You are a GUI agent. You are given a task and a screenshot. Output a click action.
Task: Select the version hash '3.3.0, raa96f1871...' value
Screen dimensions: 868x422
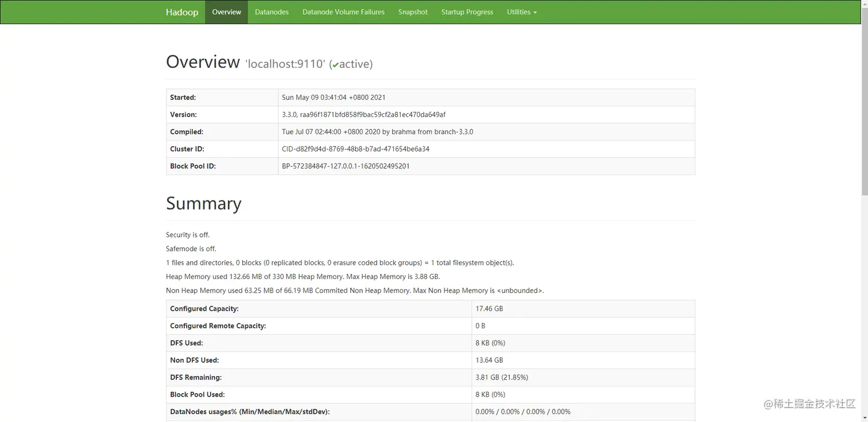(x=364, y=115)
